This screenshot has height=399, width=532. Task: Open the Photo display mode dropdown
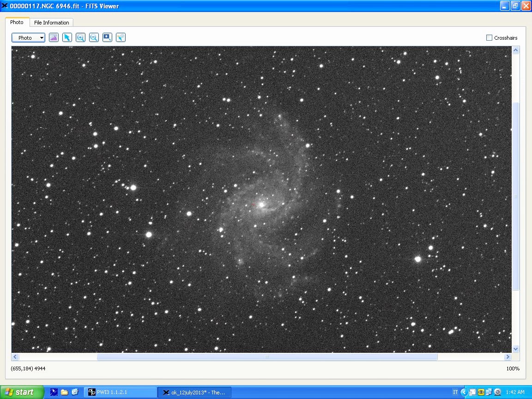coord(28,38)
